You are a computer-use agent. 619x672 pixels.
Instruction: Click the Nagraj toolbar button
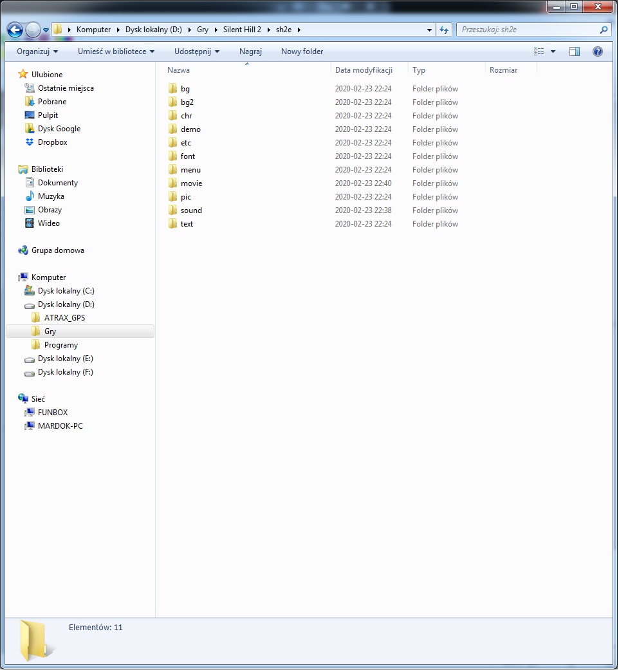(x=250, y=51)
